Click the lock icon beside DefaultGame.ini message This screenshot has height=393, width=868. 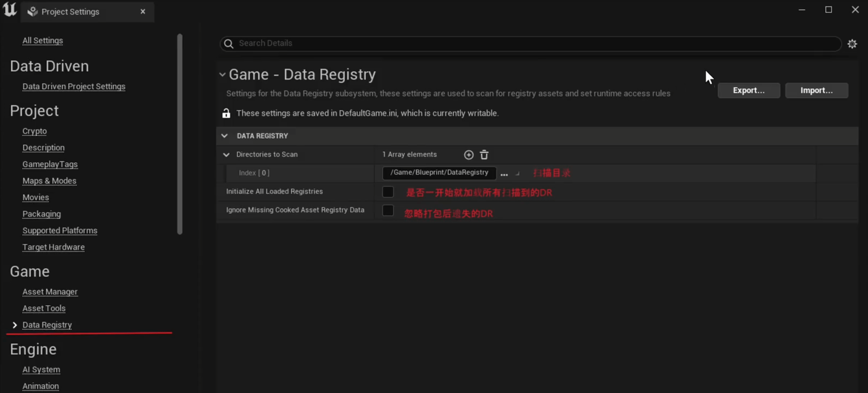pyautogui.click(x=226, y=113)
